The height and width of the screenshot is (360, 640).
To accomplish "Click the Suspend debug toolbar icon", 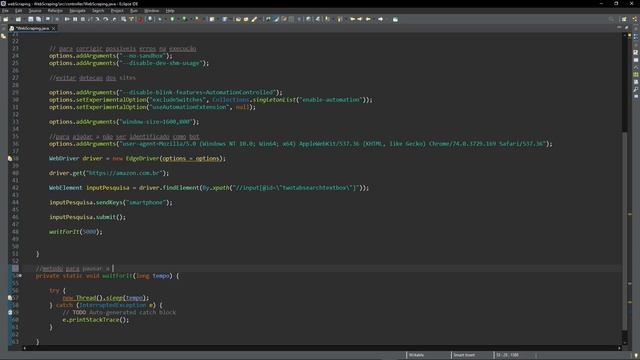I will [x=75, y=19].
